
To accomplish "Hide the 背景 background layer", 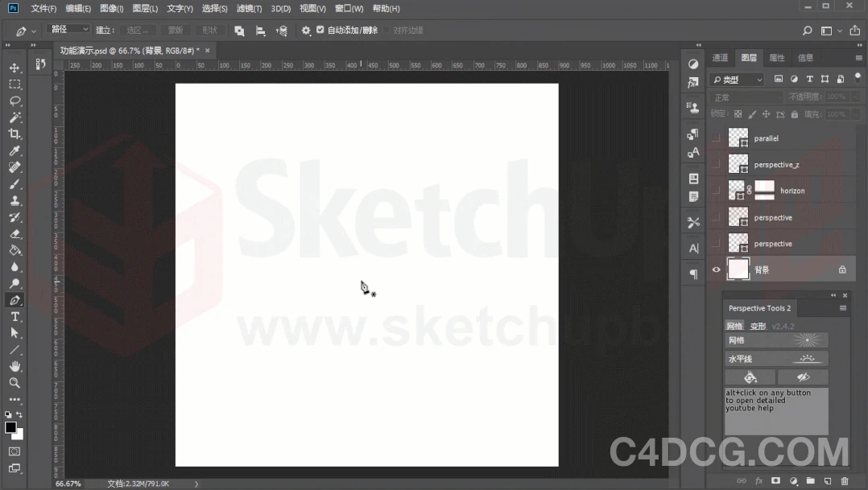I will coord(715,270).
